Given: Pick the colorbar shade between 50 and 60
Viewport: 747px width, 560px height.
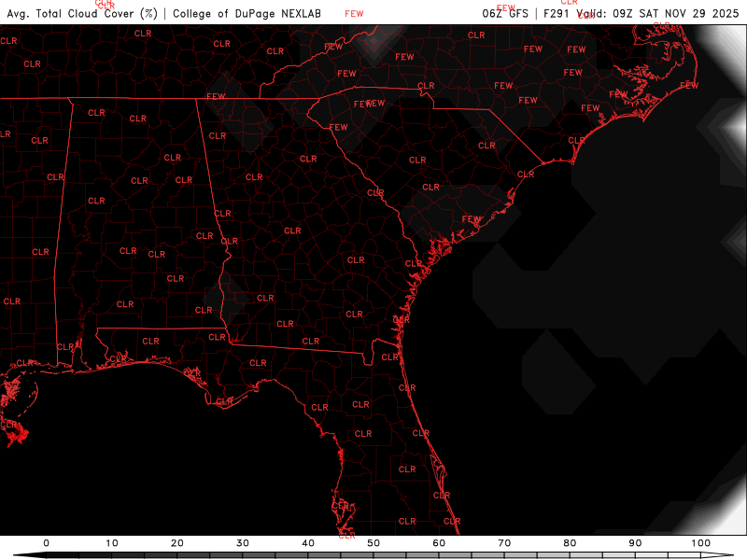Looking at the screenshot, I should pos(406,555).
